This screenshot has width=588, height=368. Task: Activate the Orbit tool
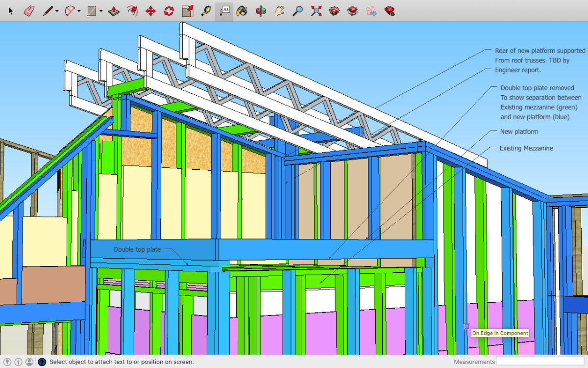tap(261, 11)
